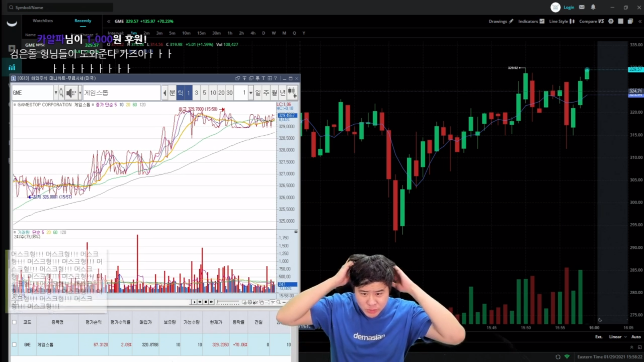This screenshot has width=644, height=362.
Task: Expand the speaker options dropdown arrow
Action: pyautogui.click(x=80, y=93)
